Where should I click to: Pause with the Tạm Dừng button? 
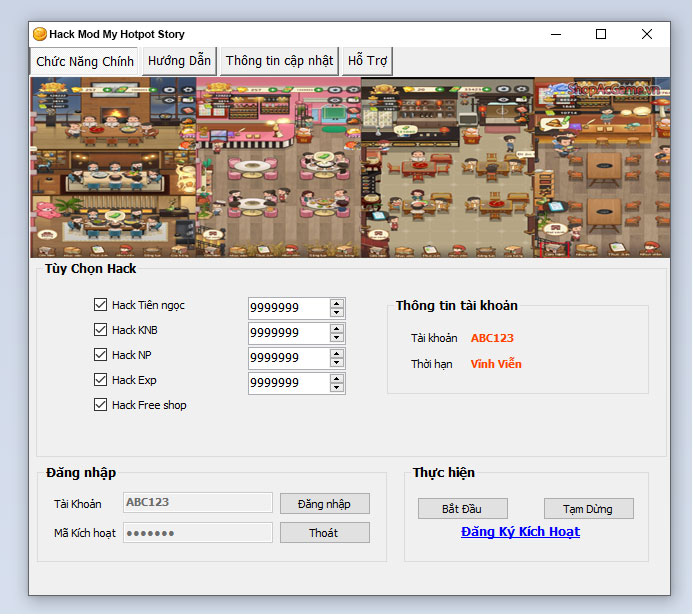click(588, 509)
